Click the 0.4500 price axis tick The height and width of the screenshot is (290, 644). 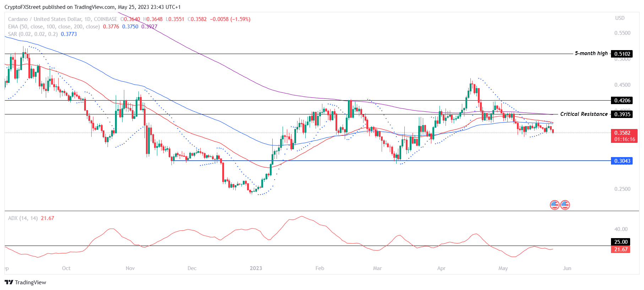[622, 85]
